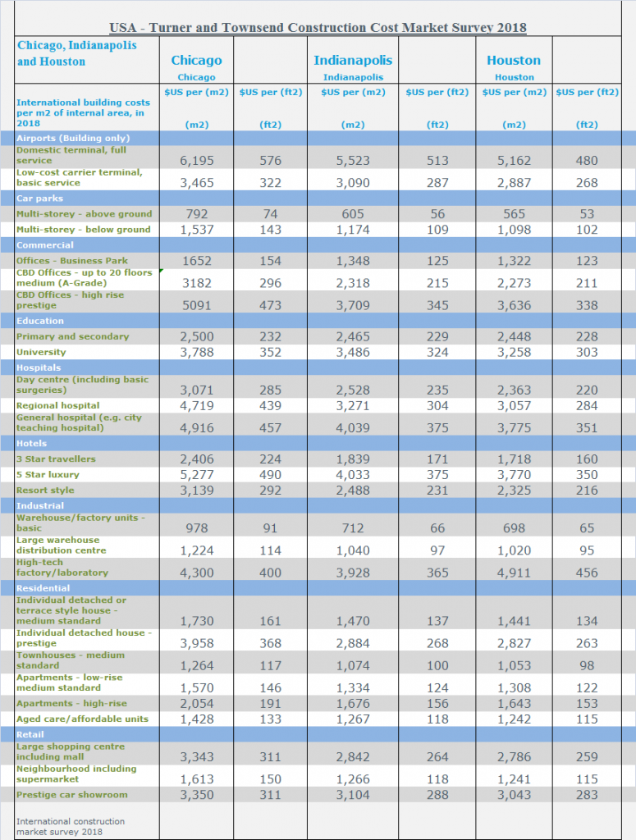636x840 pixels.
Task: Click the "Regional hospital" row label
Action: (x=58, y=405)
